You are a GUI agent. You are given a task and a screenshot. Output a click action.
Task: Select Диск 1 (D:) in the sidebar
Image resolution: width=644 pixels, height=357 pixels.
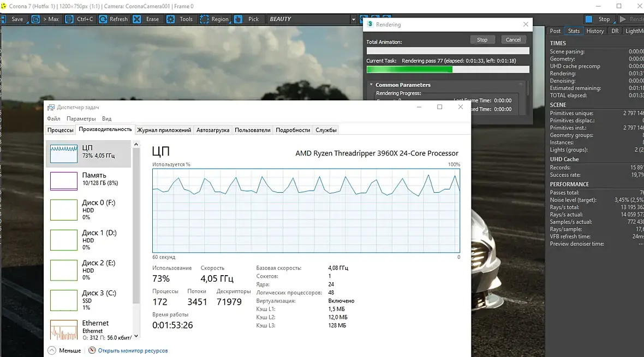(88, 240)
